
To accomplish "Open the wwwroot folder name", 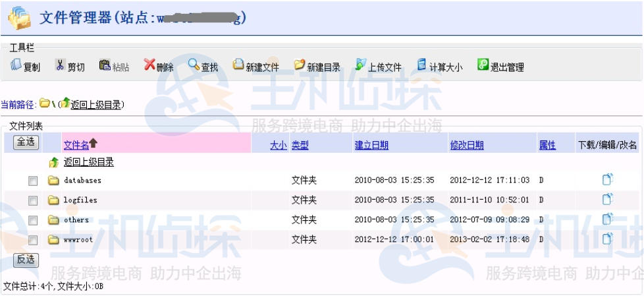I will tap(78, 240).
